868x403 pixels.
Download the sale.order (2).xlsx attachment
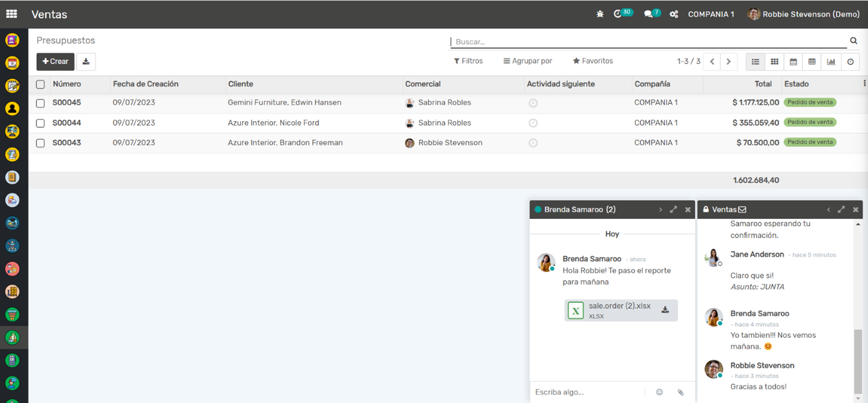(x=665, y=310)
